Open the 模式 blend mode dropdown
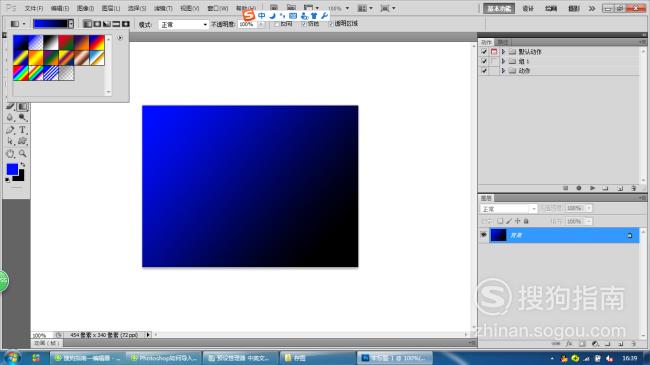Screen dimensions: 650x365 [183, 25]
